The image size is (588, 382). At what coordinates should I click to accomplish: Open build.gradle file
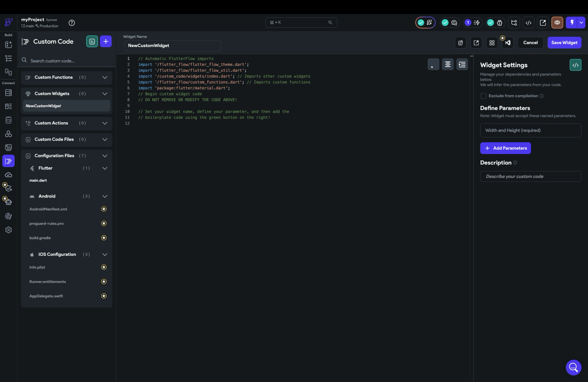[x=40, y=238]
